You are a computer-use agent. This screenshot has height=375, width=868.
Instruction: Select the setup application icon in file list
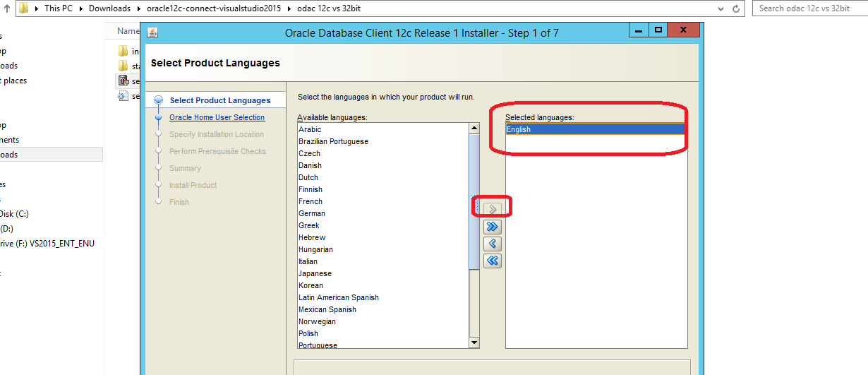[x=123, y=81]
